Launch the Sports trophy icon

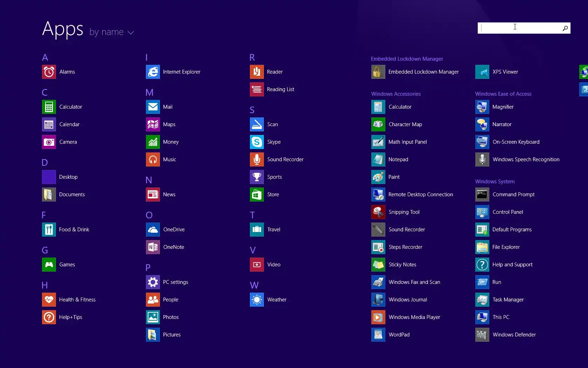point(257,177)
